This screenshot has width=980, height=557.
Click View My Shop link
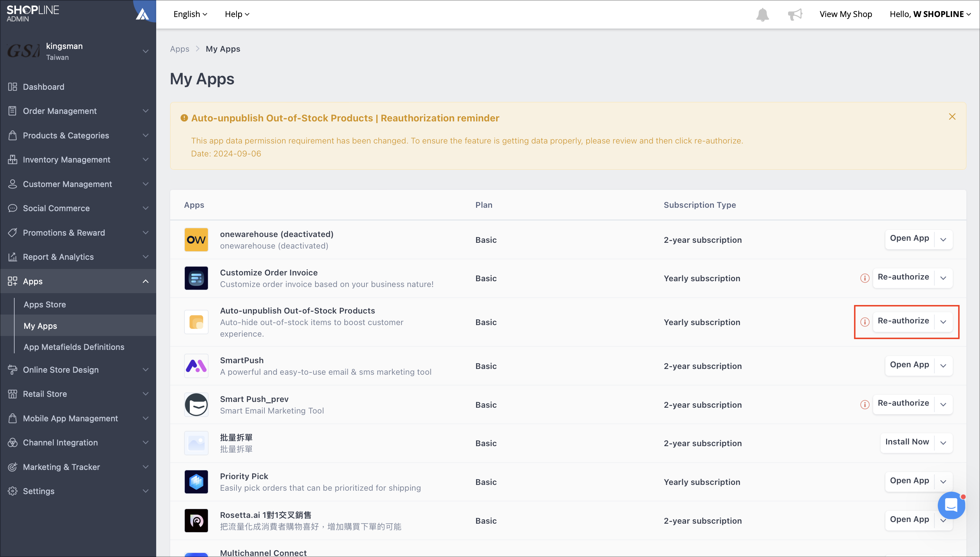846,14
